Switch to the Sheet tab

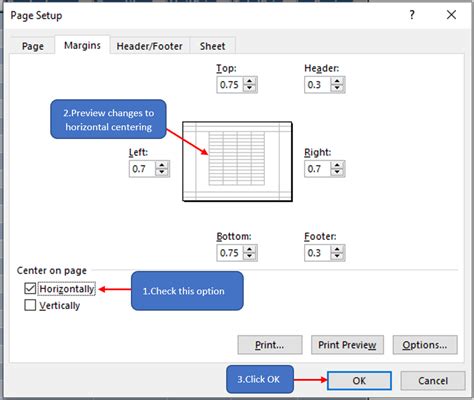213,46
